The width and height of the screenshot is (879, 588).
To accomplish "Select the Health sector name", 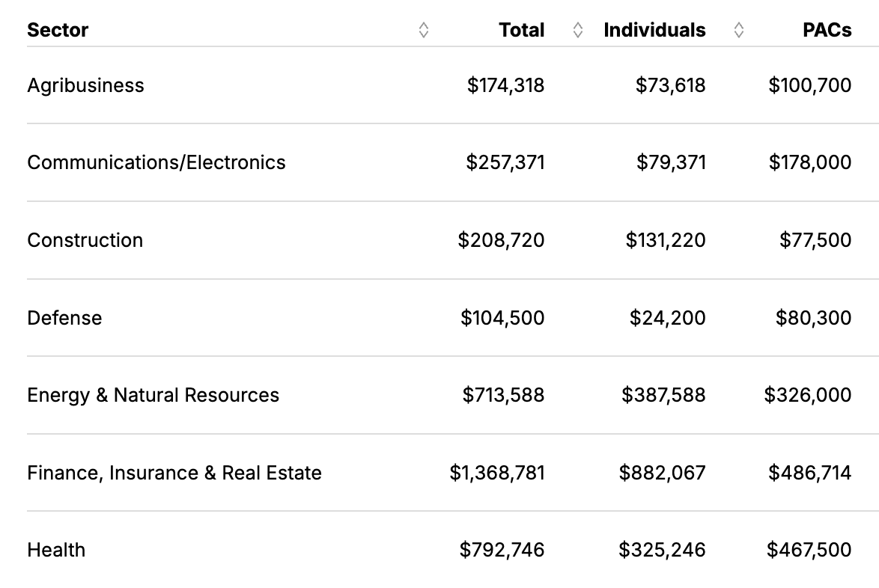I will [56, 550].
